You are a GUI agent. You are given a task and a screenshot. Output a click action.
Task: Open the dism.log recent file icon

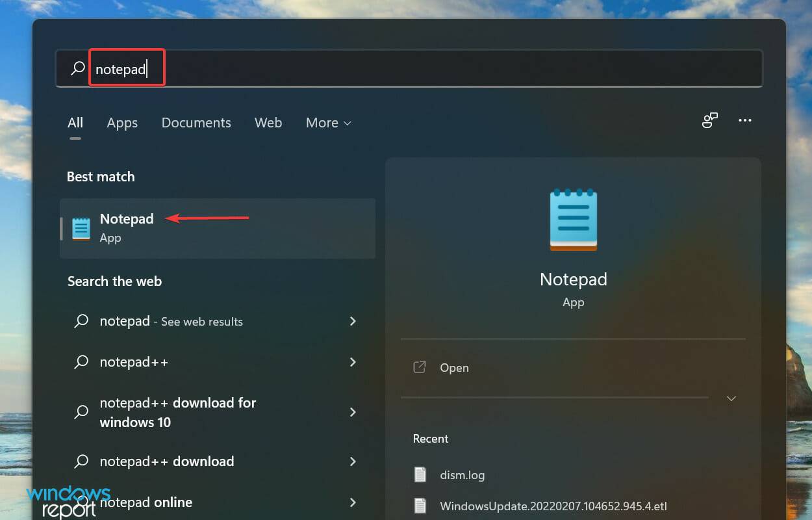420,474
